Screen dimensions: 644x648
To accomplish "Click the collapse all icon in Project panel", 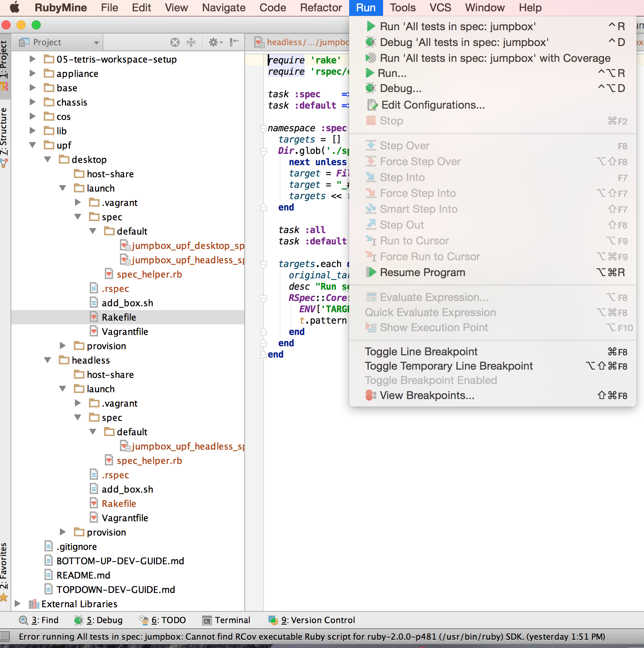I will [192, 42].
